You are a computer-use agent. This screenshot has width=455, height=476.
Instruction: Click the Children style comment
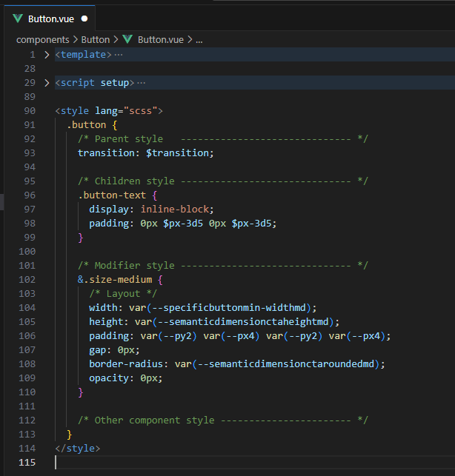[x=223, y=181]
